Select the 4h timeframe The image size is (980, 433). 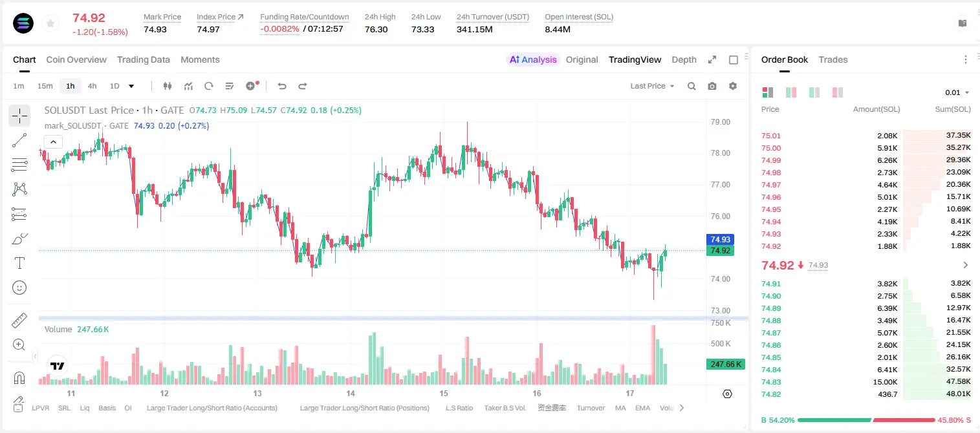[x=92, y=86]
